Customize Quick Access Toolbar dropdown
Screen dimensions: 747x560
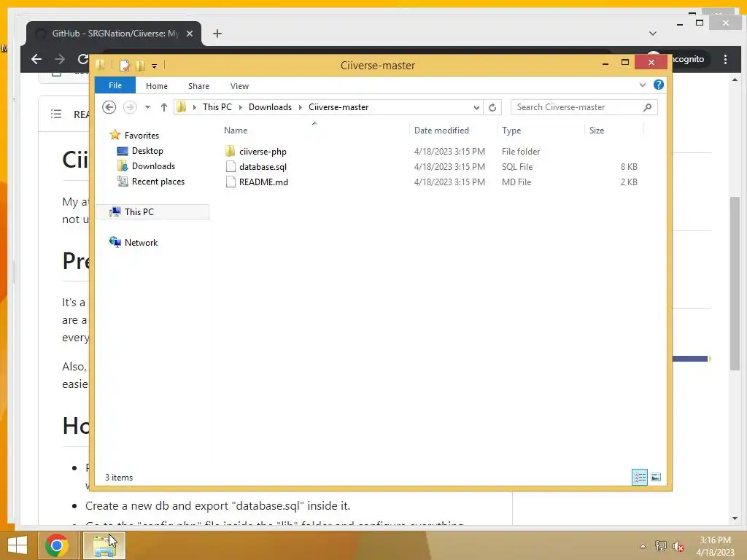[x=155, y=66]
